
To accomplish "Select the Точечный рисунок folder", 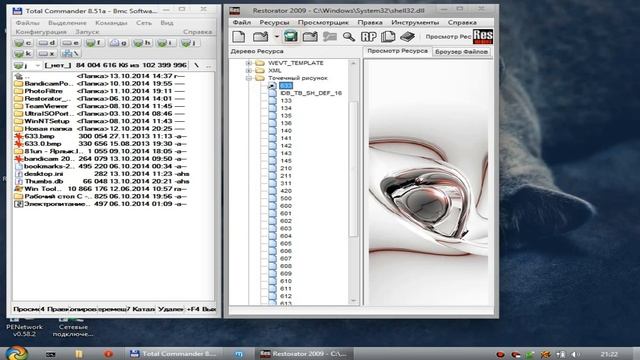I will [x=298, y=78].
